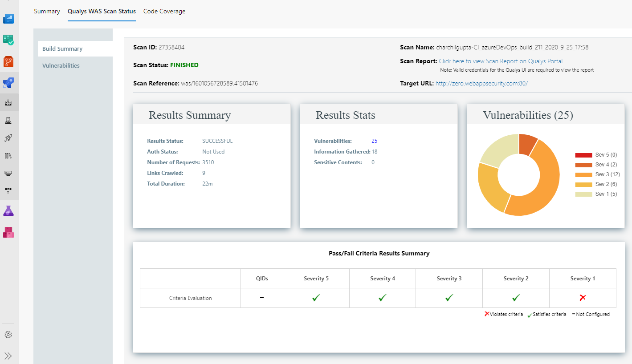Click the view Scan Report on Qualys Portal link
The width and height of the screenshot is (632, 364).
coord(501,61)
